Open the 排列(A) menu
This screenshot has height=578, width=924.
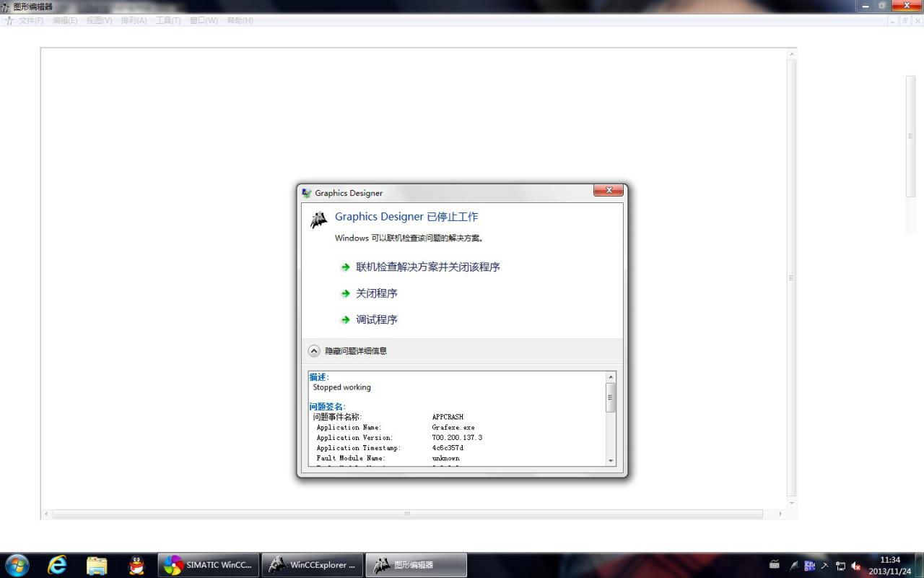[x=134, y=20]
